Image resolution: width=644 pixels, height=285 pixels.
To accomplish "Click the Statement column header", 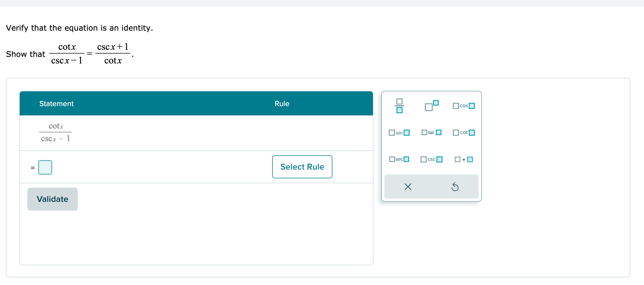I will 56,103.
